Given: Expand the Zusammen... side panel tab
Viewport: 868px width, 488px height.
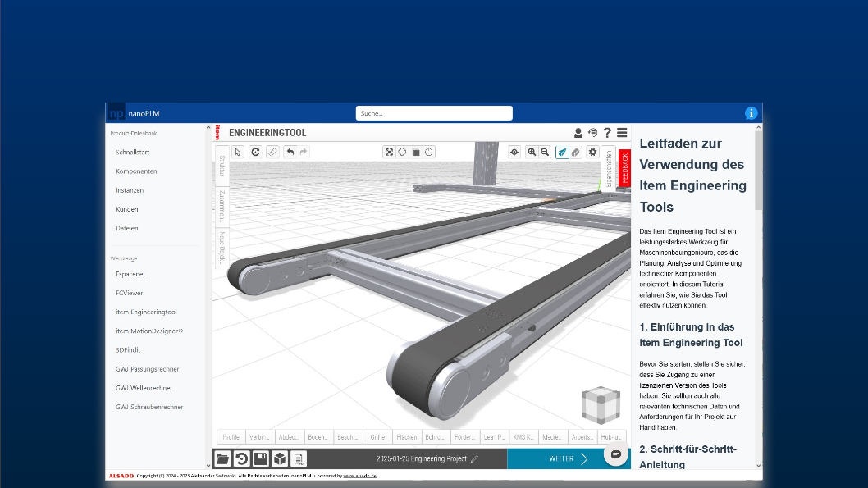Looking at the screenshot, I should point(222,205).
